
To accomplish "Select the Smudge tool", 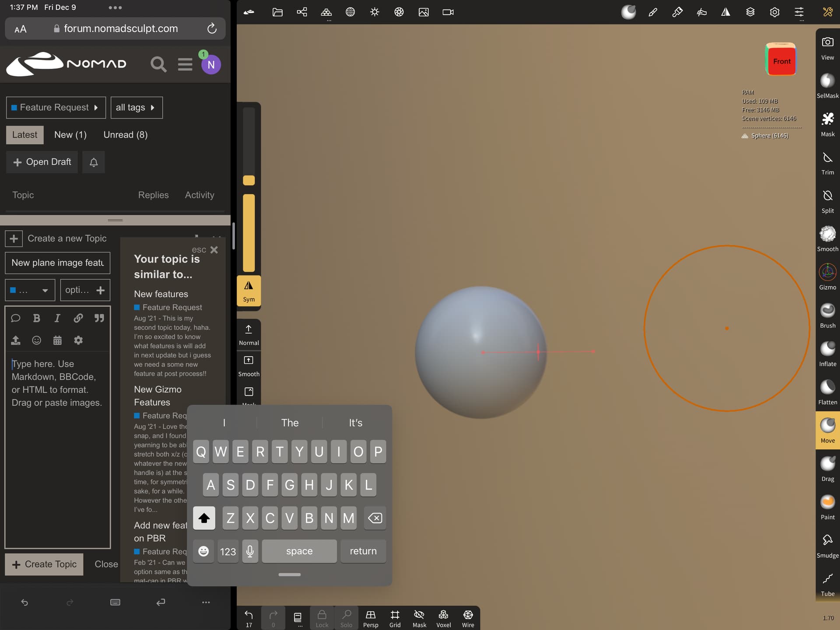I will [x=827, y=545].
